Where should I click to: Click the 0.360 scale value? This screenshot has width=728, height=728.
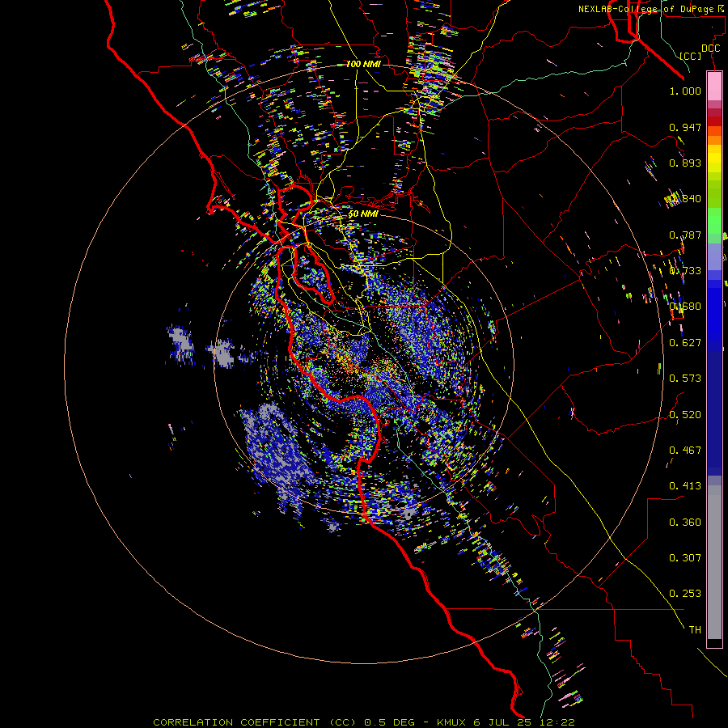click(x=685, y=523)
